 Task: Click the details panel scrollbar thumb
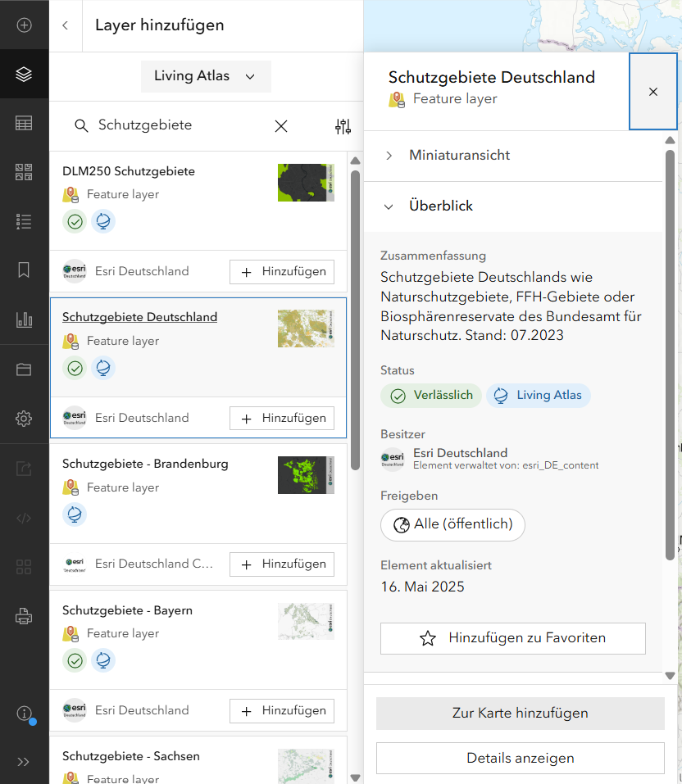tap(670, 355)
